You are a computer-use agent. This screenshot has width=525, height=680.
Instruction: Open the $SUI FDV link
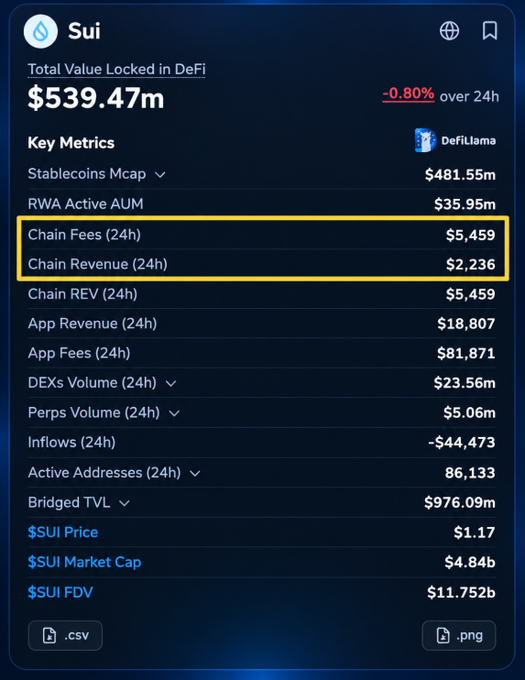tap(60, 592)
